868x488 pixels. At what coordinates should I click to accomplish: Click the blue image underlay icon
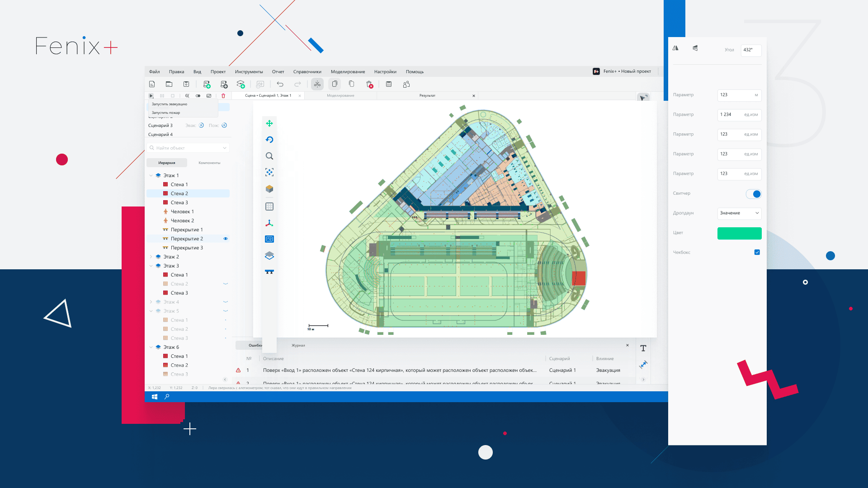(x=269, y=239)
